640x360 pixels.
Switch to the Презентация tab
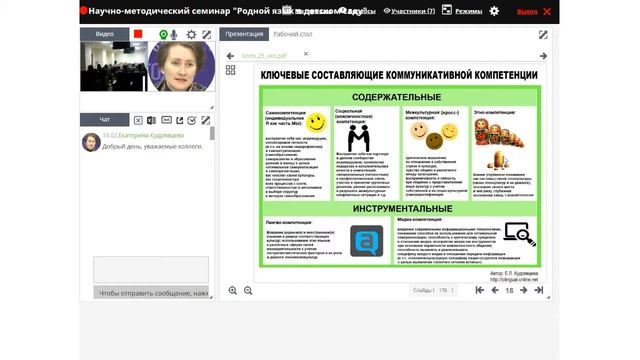point(244,34)
